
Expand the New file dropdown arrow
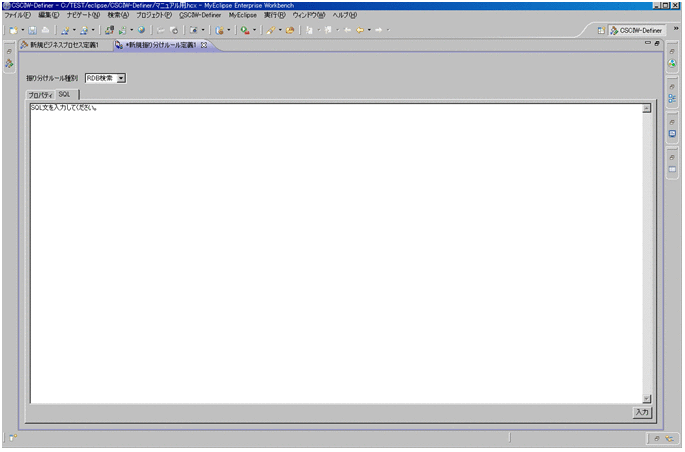20,30
